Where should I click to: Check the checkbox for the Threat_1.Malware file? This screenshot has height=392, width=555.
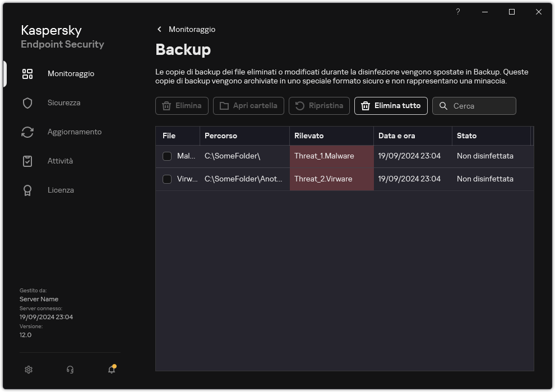coord(166,156)
